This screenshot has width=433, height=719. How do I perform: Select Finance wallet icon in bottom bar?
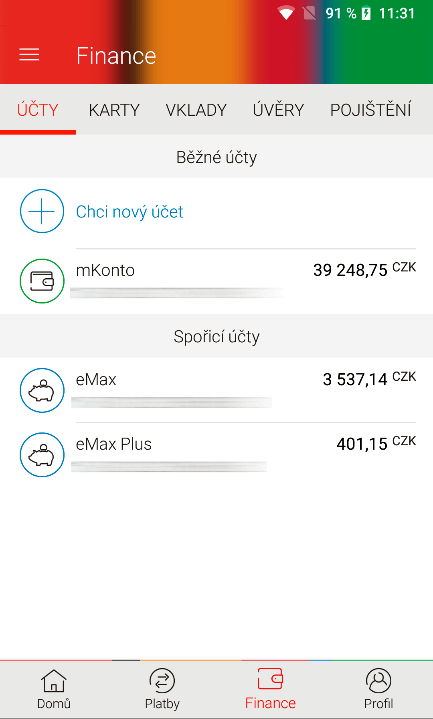pyautogui.click(x=270, y=679)
